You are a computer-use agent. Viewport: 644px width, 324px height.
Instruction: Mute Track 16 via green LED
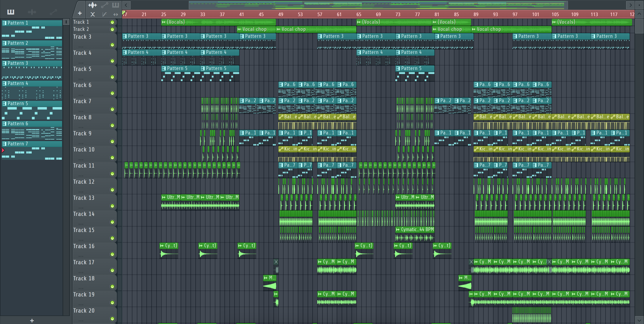[x=112, y=254]
